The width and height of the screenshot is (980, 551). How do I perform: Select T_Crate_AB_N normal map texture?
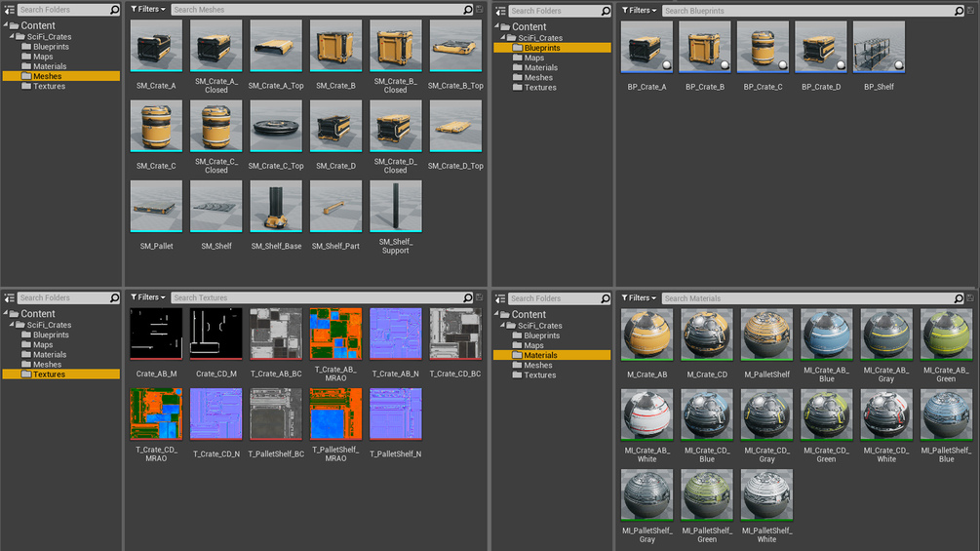396,335
